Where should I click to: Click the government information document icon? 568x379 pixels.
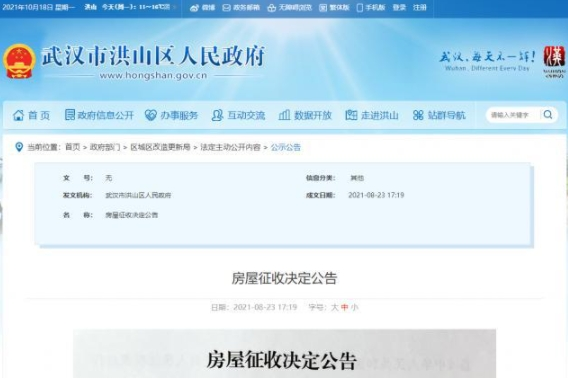70,115
